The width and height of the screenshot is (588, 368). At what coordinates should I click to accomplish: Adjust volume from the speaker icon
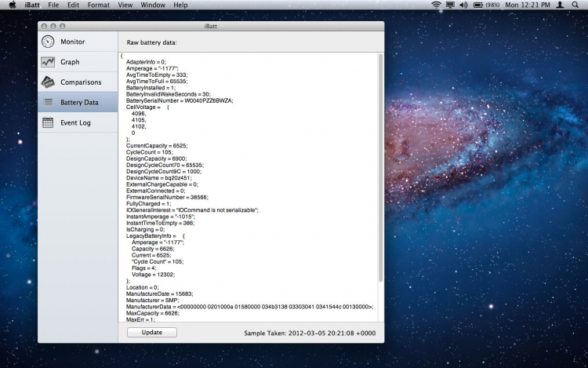(464, 5)
